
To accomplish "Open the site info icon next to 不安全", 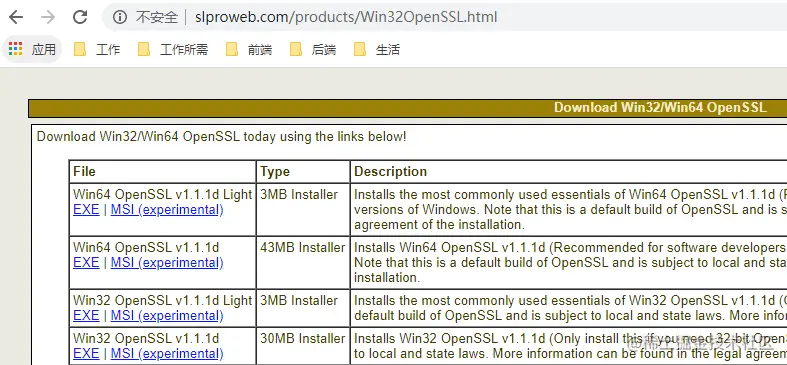I will (119, 17).
